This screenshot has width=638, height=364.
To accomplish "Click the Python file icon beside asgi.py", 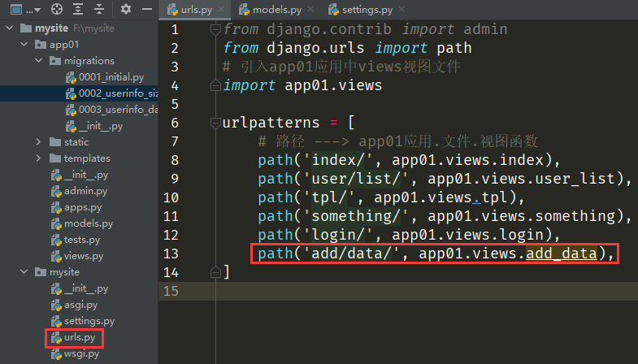I will point(56,305).
